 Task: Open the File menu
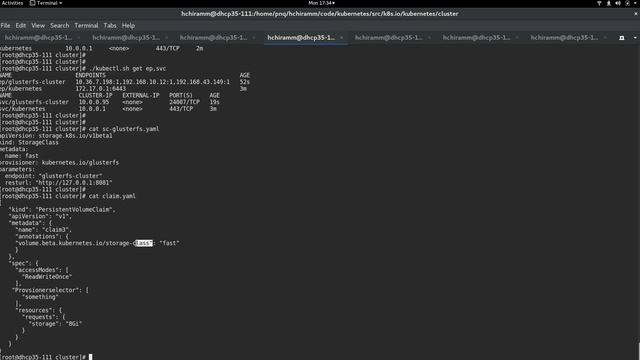tap(5, 25)
